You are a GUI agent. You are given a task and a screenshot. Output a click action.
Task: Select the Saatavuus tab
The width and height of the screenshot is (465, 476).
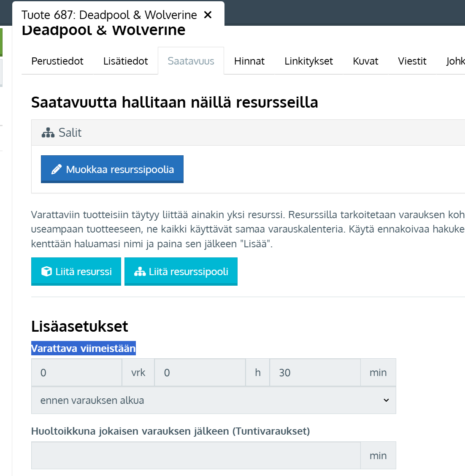(x=191, y=61)
